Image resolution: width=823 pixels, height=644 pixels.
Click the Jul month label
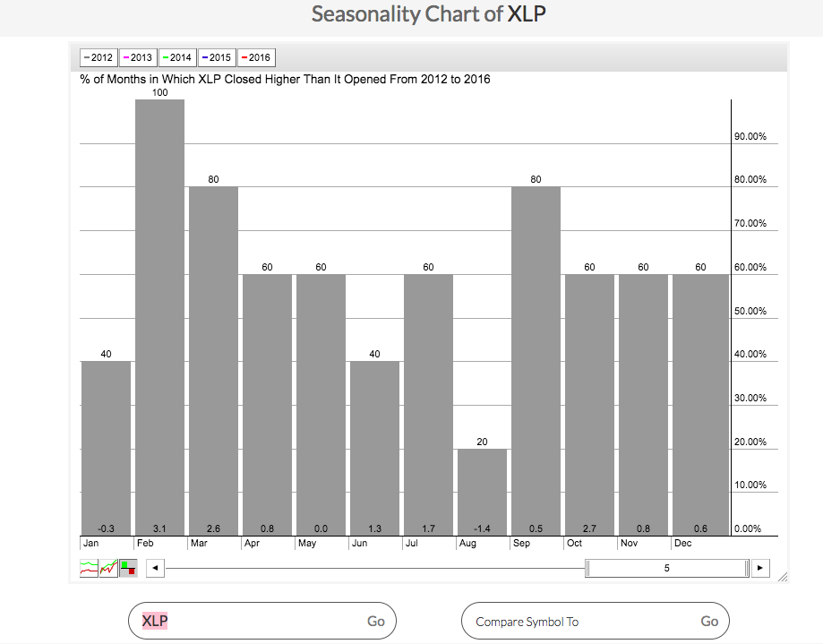412,543
